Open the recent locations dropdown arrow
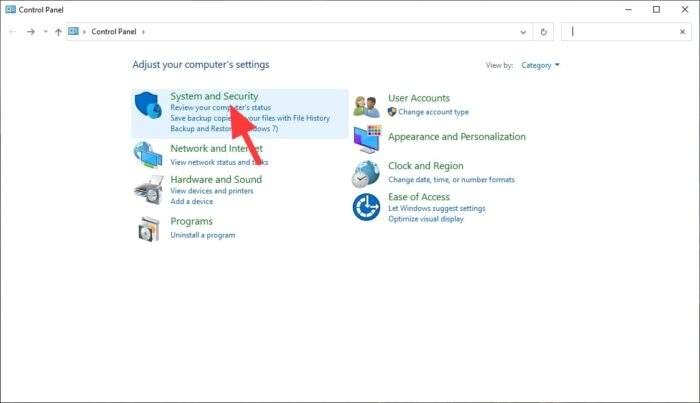Screen dimensions: 700x403 tap(46, 32)
